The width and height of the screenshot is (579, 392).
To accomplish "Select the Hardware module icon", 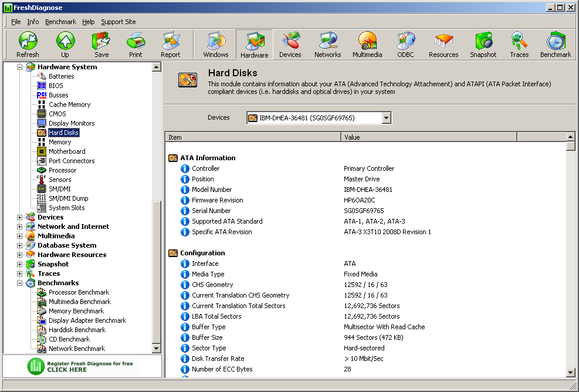I will pyautogui.click(x=255, y=45).
